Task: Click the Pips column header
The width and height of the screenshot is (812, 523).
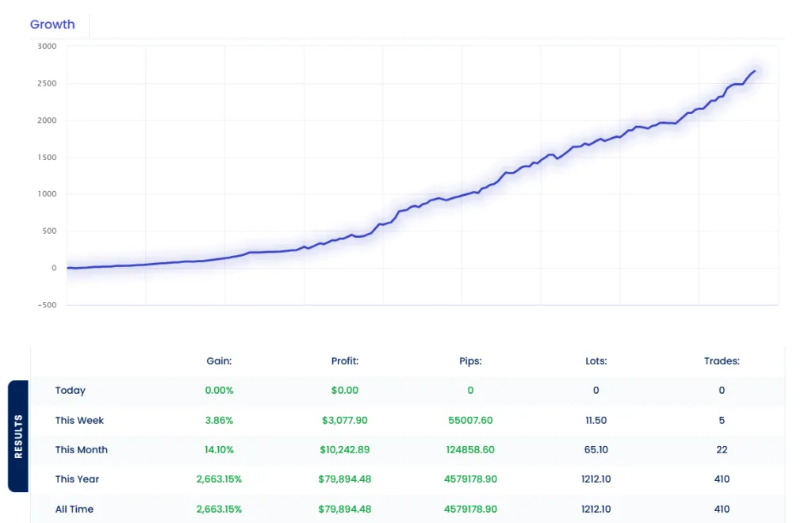Action: [x=469, y=361]
